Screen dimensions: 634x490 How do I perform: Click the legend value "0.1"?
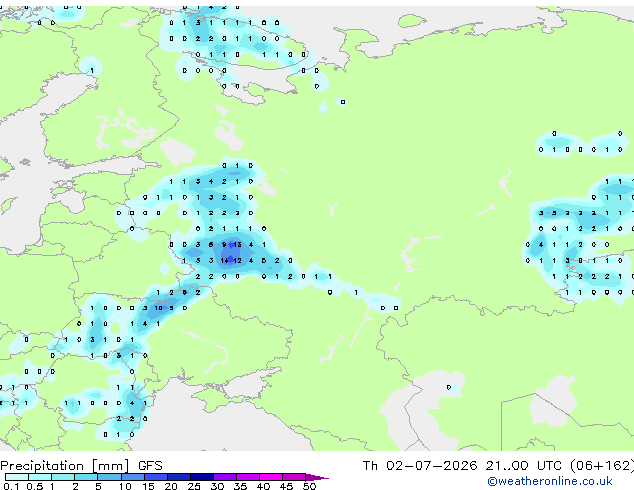[x=11, y=486]
